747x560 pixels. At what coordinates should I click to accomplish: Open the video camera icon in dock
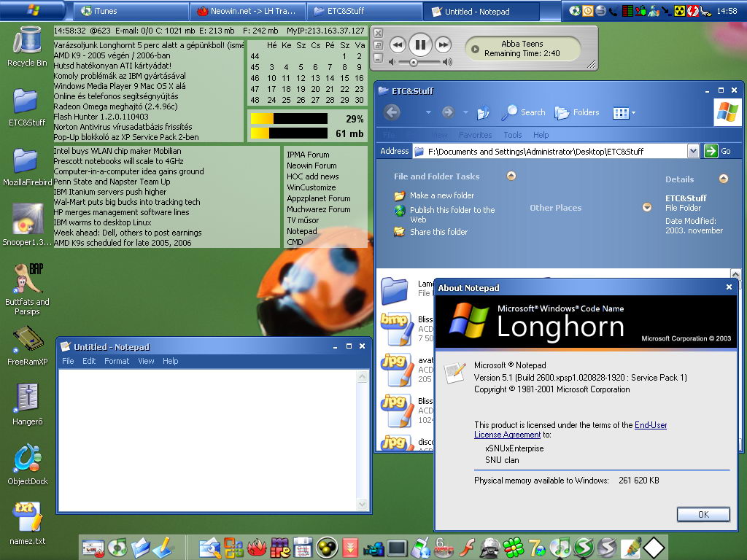[x=373, y=549]
